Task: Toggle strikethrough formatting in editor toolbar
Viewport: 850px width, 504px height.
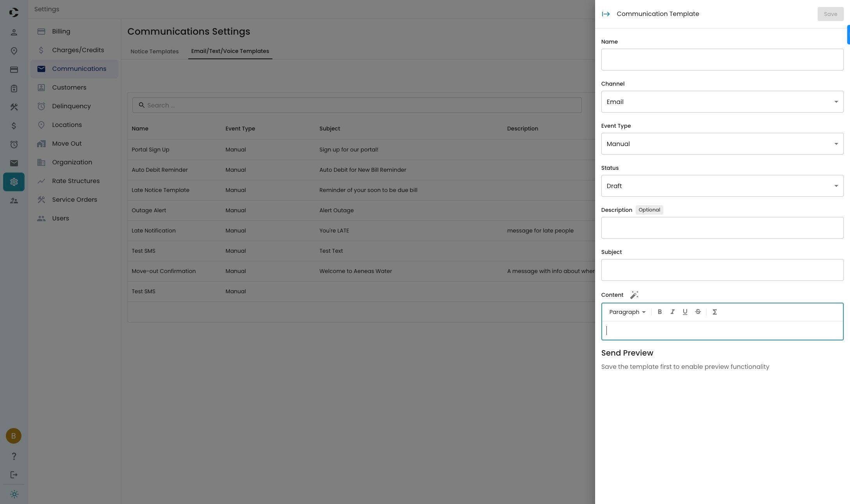Action: point(698,312)
